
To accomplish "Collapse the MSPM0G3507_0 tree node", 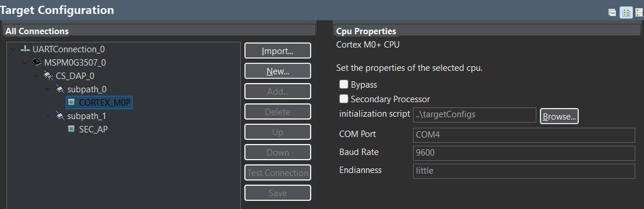I will click(25, 63).
